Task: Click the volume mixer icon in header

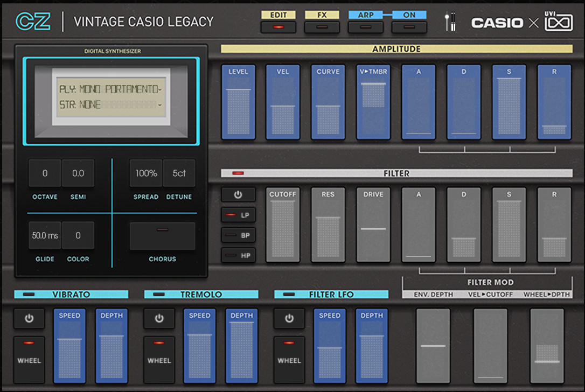Action: 450,22
